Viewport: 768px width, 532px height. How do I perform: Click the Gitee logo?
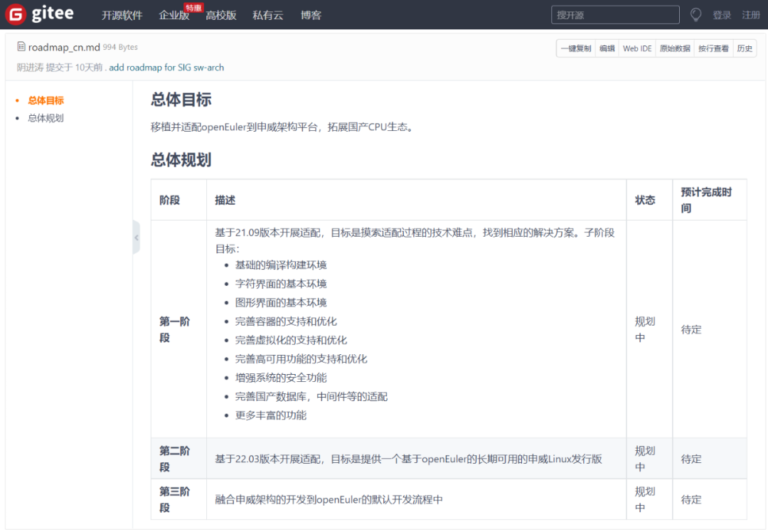tap(40, 14)
